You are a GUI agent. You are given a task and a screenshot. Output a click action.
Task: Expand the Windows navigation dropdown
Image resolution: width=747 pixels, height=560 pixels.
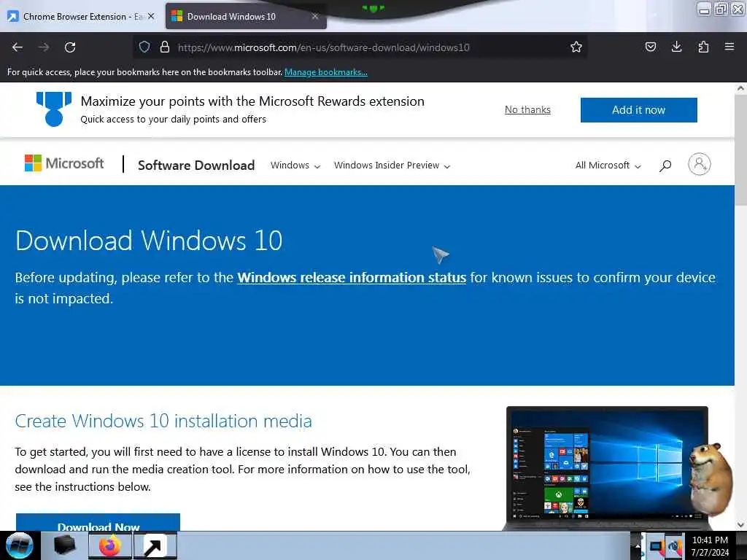point(295,166)
